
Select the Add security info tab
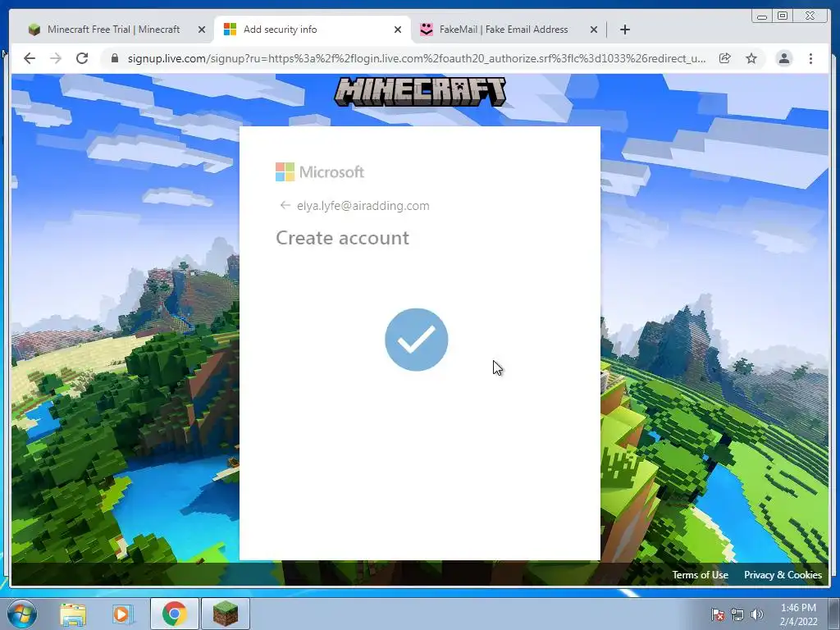click(x=313, y=30)
